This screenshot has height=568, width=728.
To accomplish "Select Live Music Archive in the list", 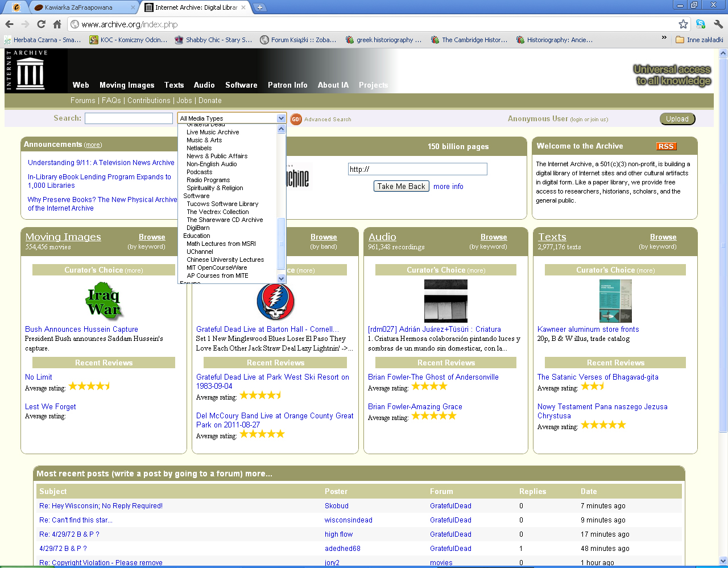I will tap(213, 132).
